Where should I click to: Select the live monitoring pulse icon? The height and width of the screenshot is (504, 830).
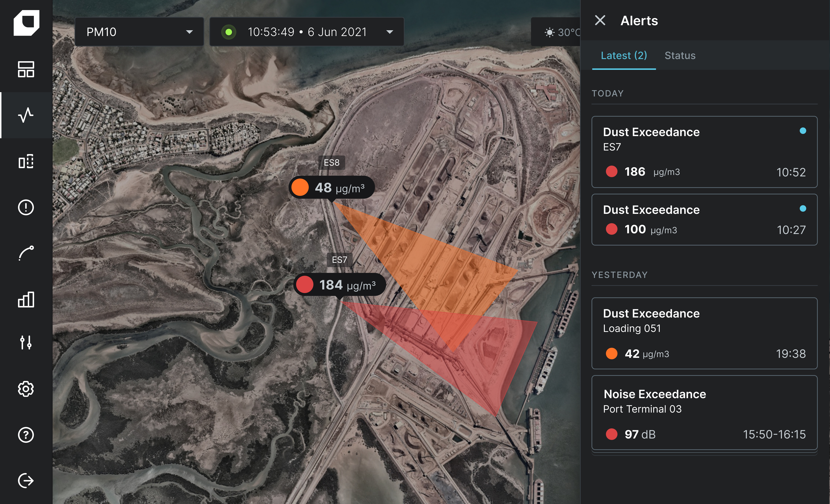[x=26, y=115]
